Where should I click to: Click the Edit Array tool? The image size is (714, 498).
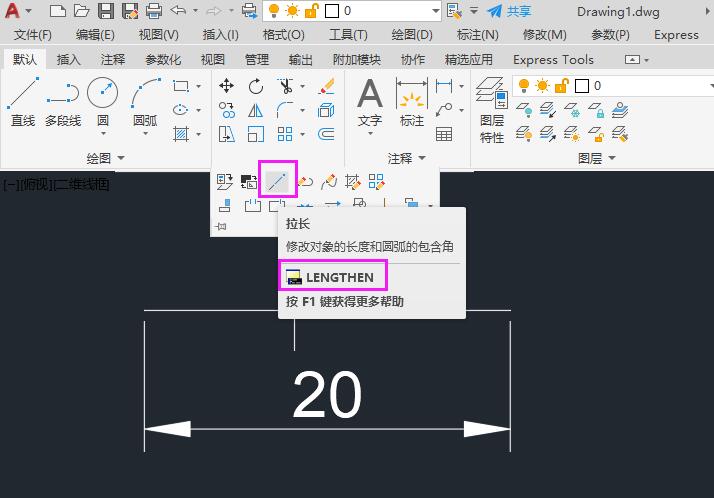click(376, 182)
